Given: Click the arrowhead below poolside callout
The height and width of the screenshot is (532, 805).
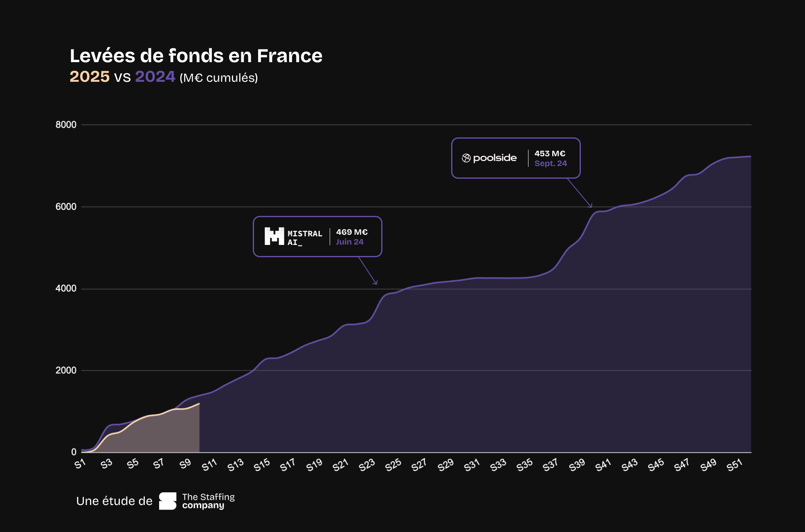Looking at the screenshot, I should [590, 206].
